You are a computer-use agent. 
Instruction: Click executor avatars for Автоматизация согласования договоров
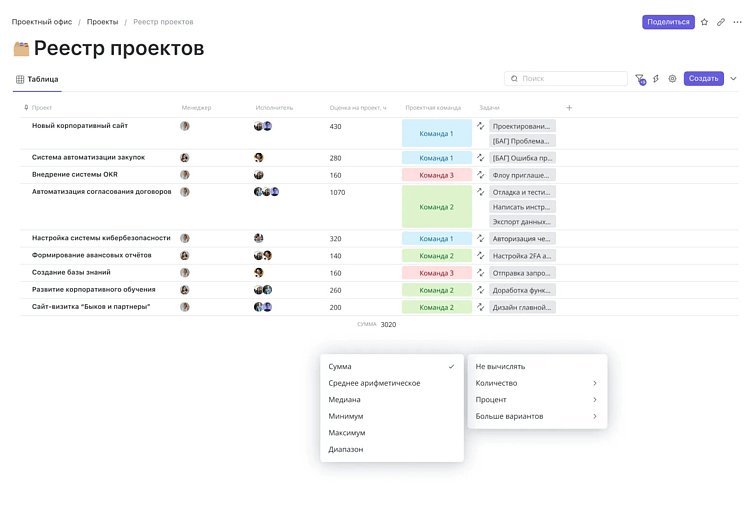click(x=266, y=192)
